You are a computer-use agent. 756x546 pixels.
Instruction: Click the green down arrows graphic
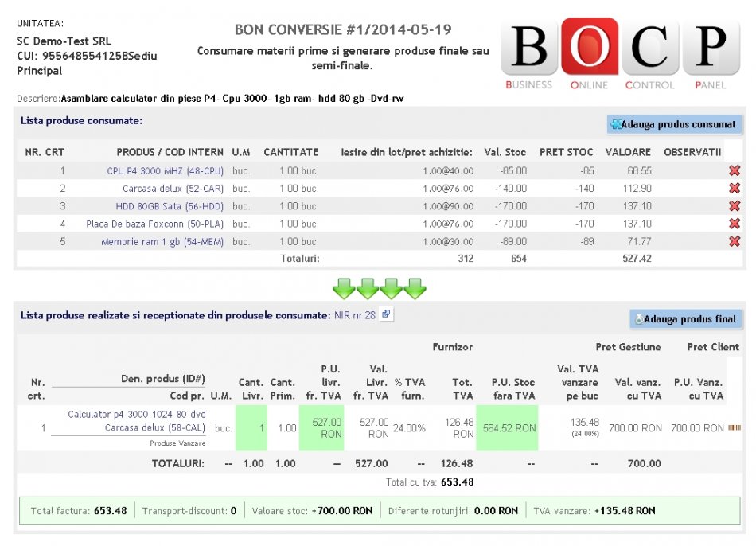(x=380, y=287)
